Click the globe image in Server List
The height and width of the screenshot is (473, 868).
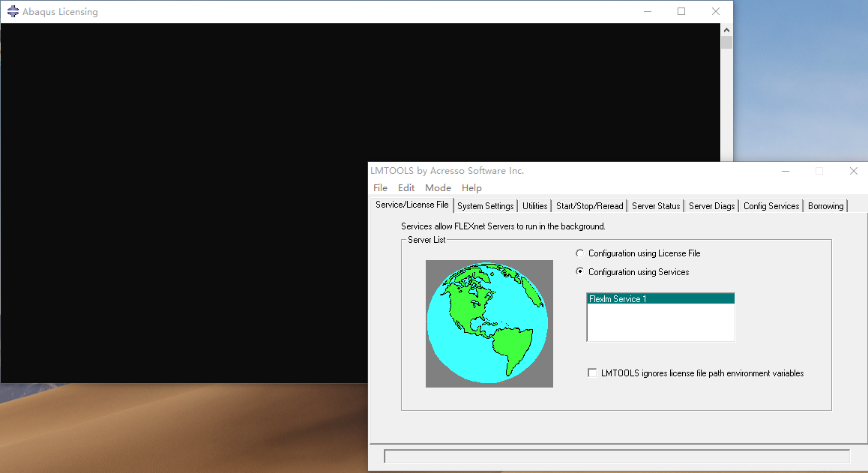489,324
